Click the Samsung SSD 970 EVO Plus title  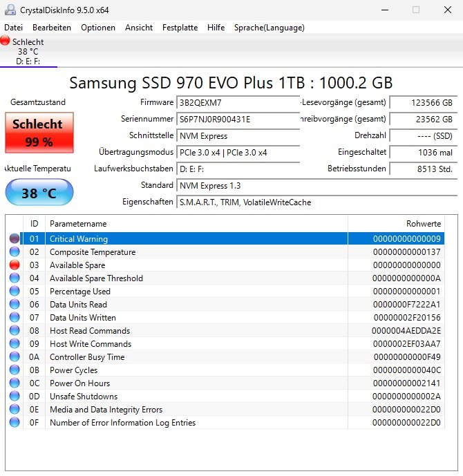coord(231,83)
